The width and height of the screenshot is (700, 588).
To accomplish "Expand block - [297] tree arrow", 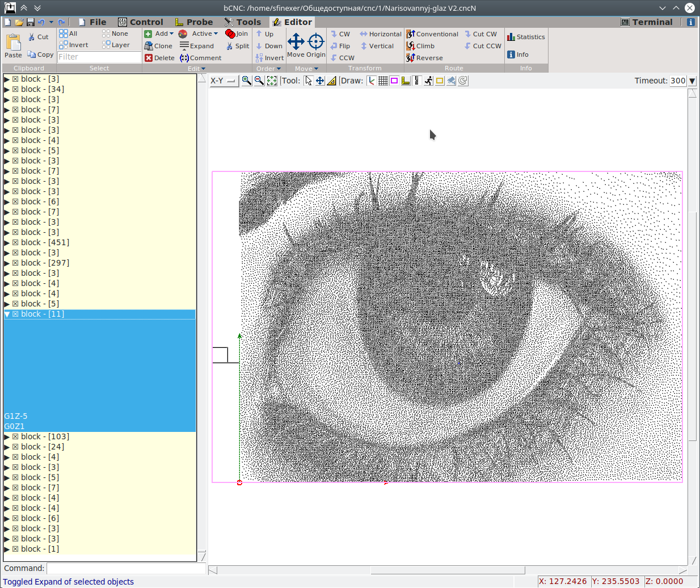I will tap(7, 263).
